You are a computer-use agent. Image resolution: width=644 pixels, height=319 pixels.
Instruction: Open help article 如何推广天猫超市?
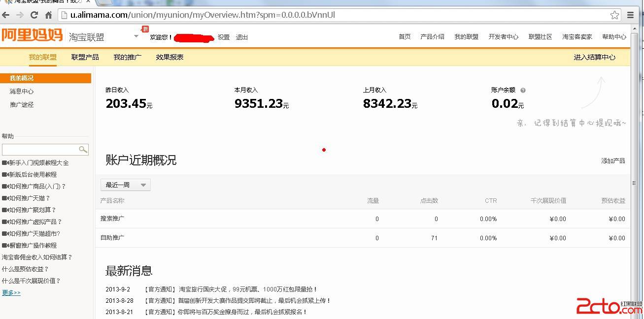34,234
